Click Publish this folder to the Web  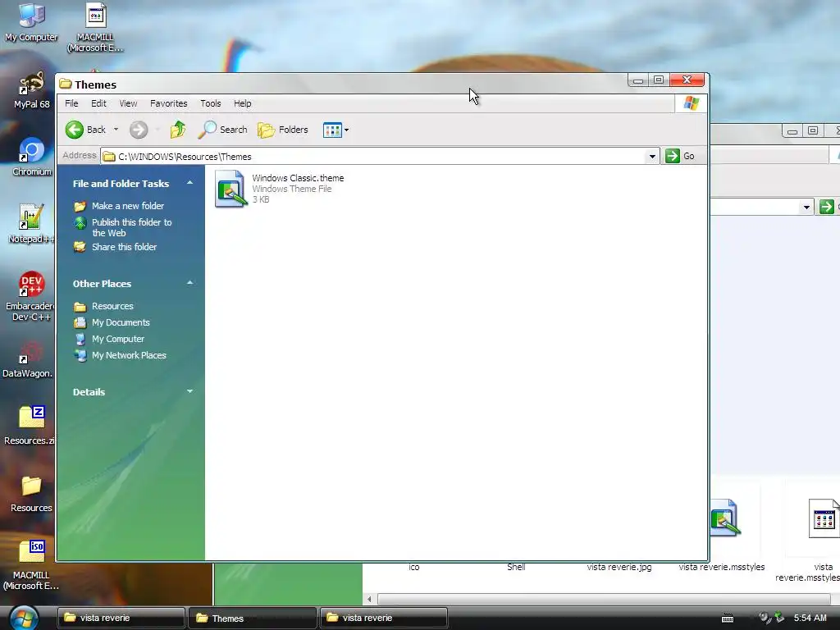point(132,227)
